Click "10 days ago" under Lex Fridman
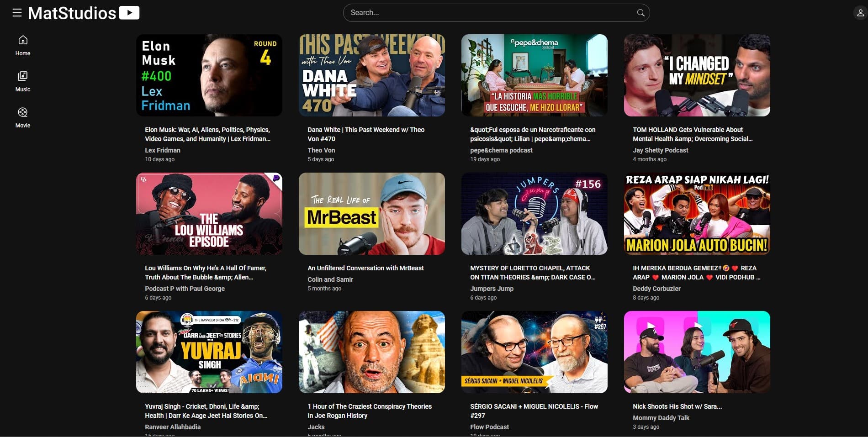 point(160,159)
